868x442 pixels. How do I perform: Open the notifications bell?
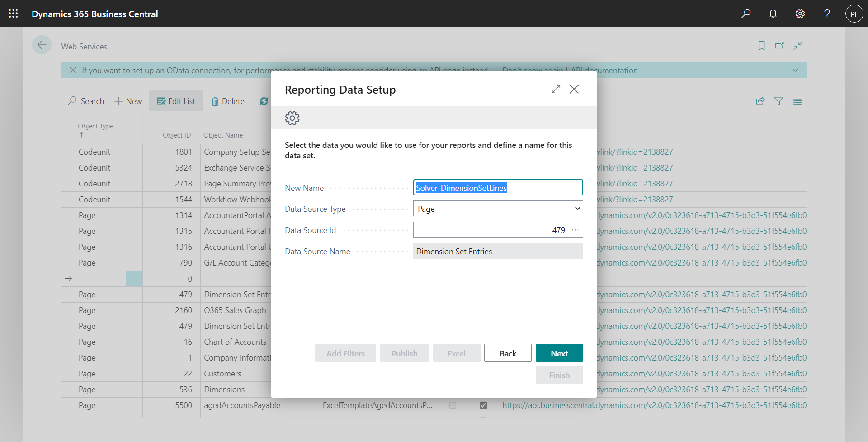point(773,14)
